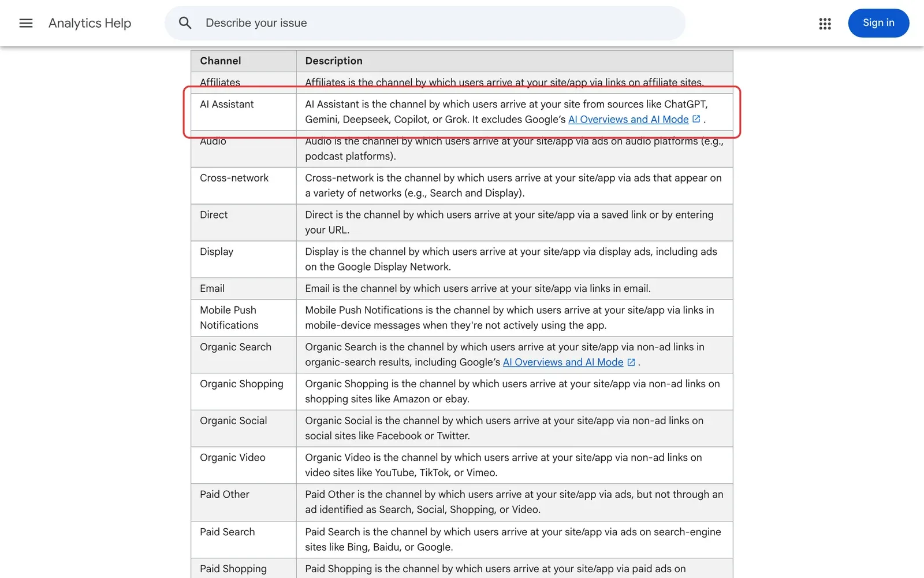The height and width of the screenshot is (578, 924).
Task: Click the Organic Video description mentioning YouTube
Action: (x=504, y=465)
